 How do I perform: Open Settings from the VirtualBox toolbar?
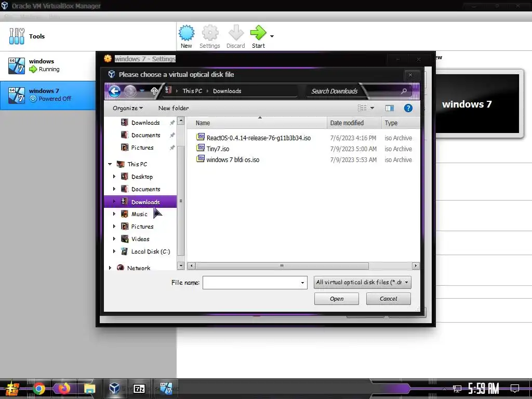(210, 37)
